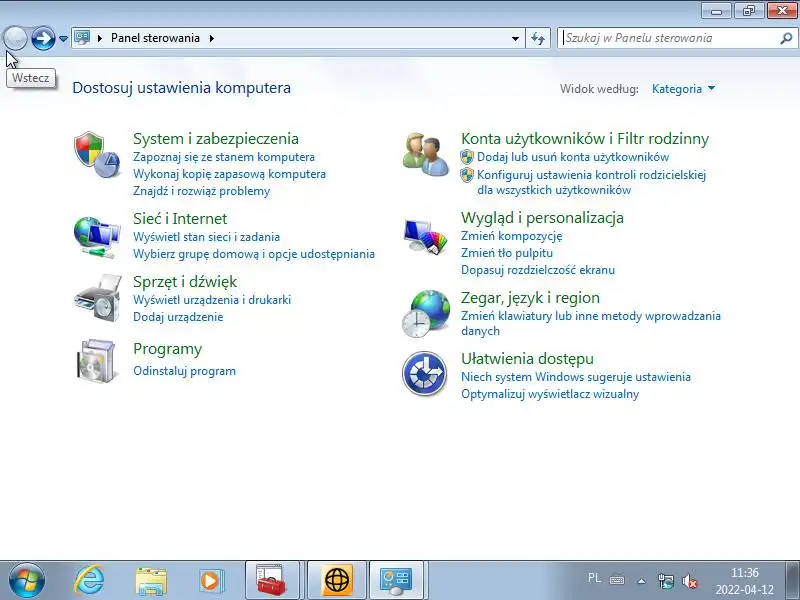The width and height of the screenshot is (800, 600).
Task: Open Zegar, język i region heading
Action: click(530, 297)
